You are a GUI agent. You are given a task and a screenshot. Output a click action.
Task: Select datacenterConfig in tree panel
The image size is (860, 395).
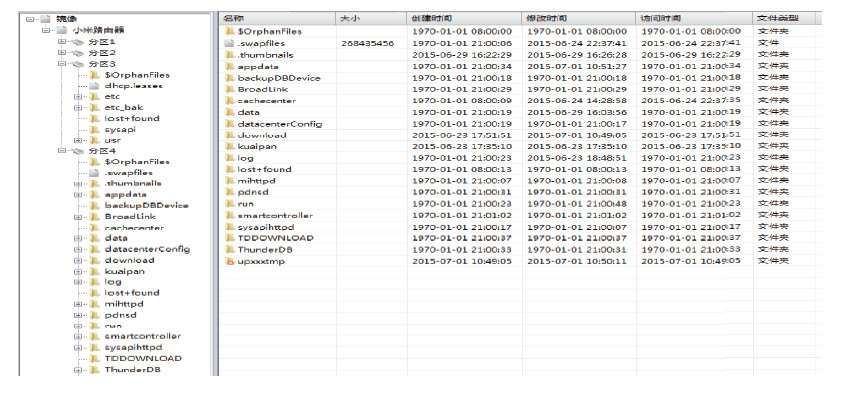tap(147, 249)
